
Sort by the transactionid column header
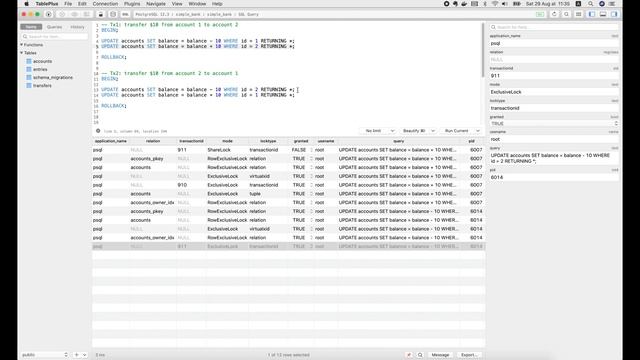point(191,141)
